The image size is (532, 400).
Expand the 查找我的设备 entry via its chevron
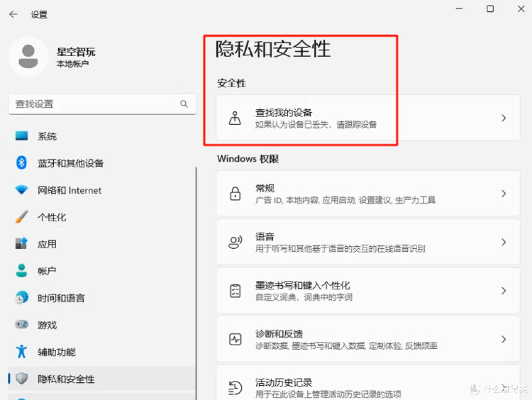(x=503, y=118)
